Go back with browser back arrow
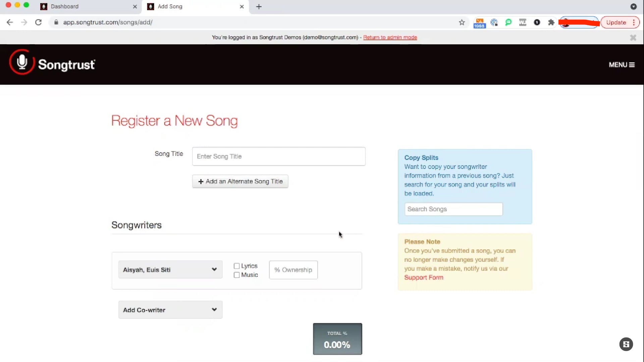This screenshot has width=644, height=362. tap(10, 22)
